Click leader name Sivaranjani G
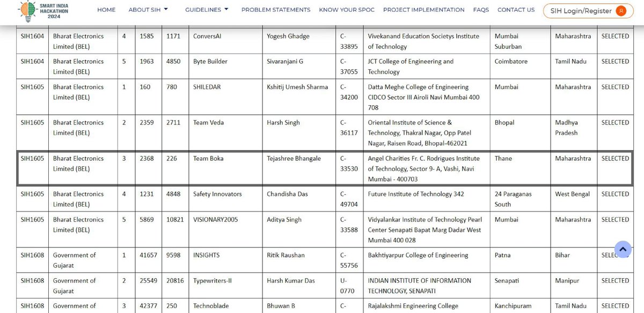644x313 pixels. click(x=285, y=61)
